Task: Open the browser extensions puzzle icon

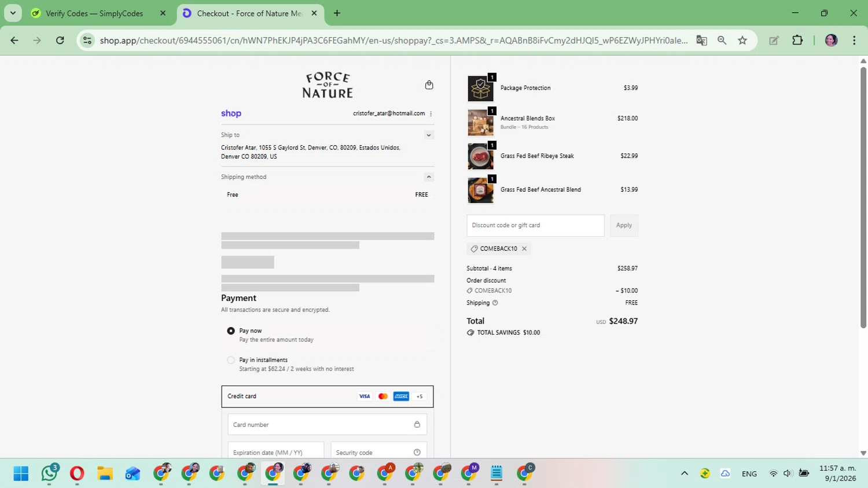Action: point(797,41)
